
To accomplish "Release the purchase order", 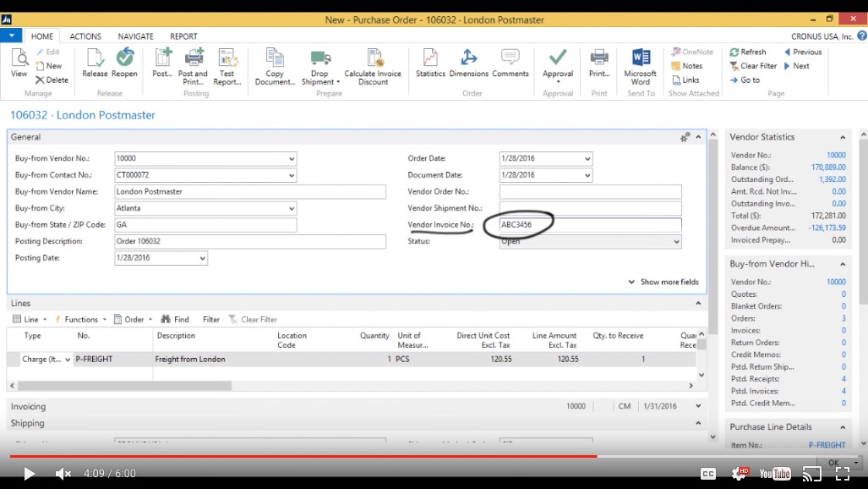I will tap(95, 63).
